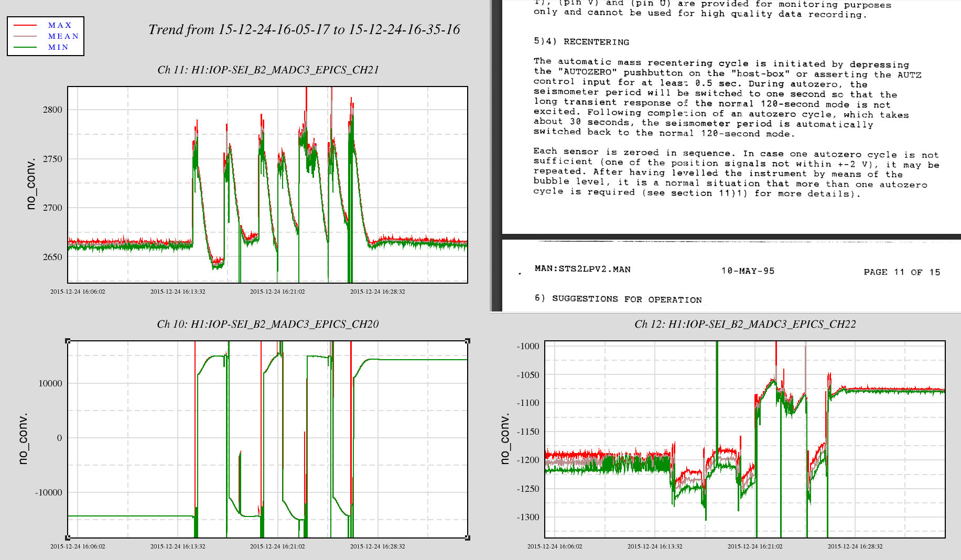Screen dimensions: 961x560
Task: Click the bottom-left resize handle of Ch 10 plot
Action: click(x=68, y=537)
